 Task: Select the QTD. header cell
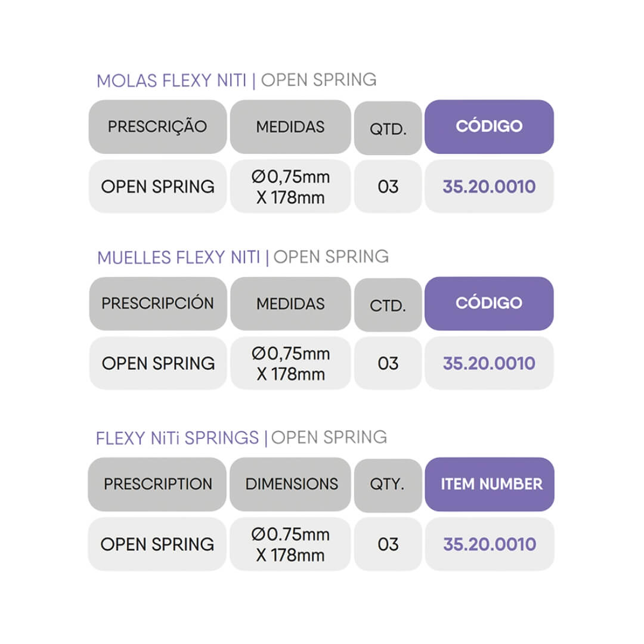click(x=388, y=129)
